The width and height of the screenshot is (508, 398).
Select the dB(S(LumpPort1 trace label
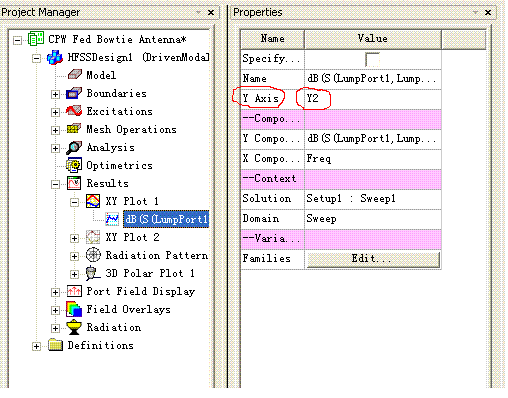click(x=166, y=219)
